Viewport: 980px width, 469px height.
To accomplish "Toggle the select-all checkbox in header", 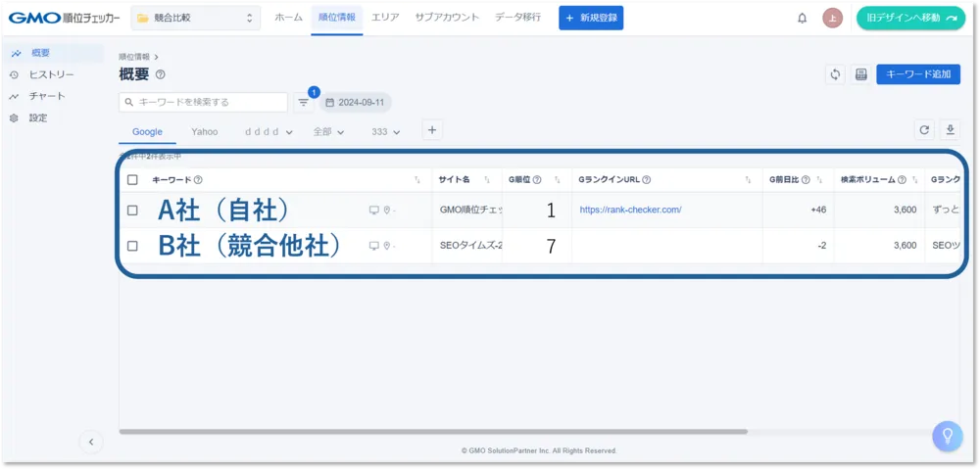I will [132, 180].
